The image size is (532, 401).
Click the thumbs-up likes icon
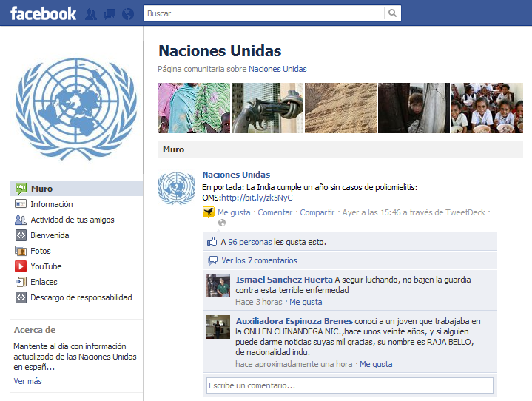coord(212,241)
